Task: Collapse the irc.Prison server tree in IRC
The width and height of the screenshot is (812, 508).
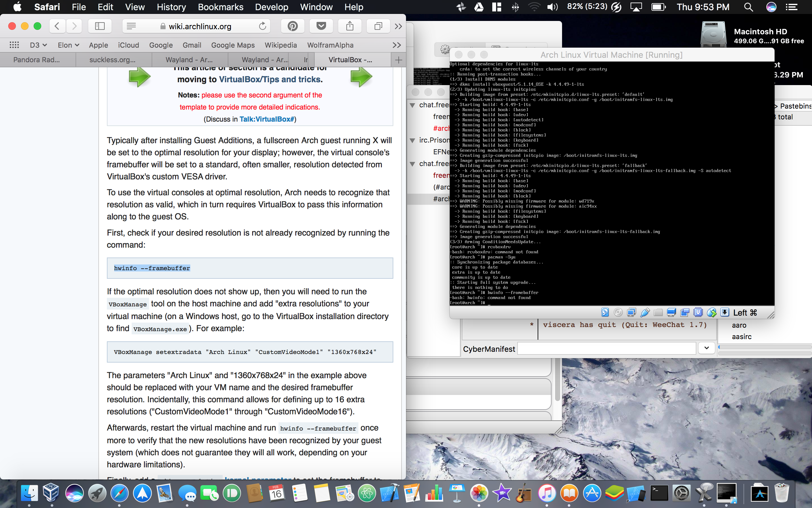Action: 413,140
